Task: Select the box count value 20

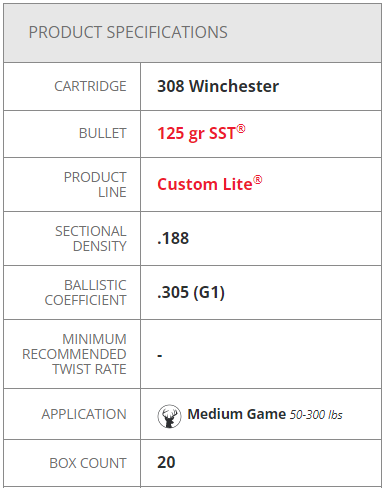Action: 166,462
